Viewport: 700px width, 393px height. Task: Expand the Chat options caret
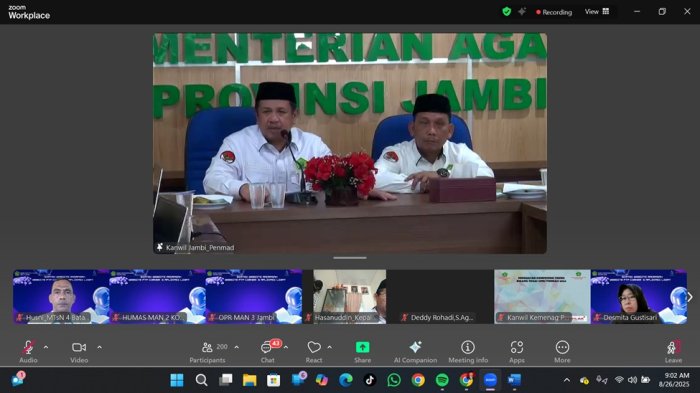pos(286,347)
